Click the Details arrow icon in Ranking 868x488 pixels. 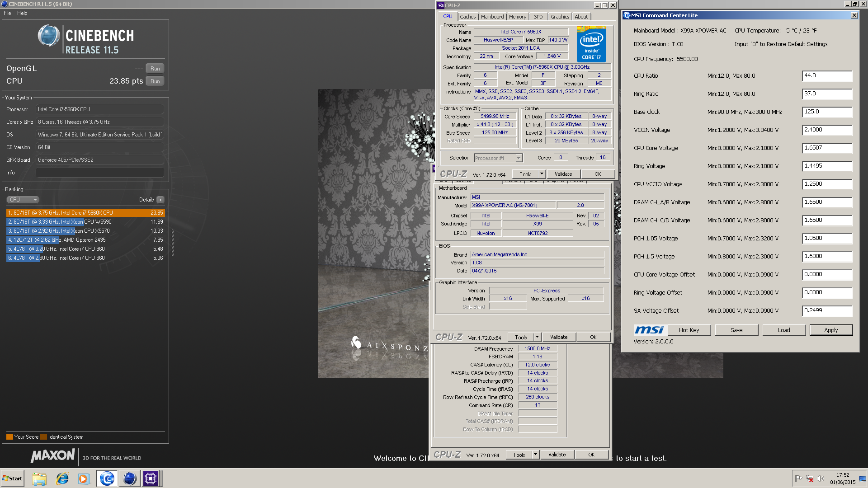pos(160,200)
